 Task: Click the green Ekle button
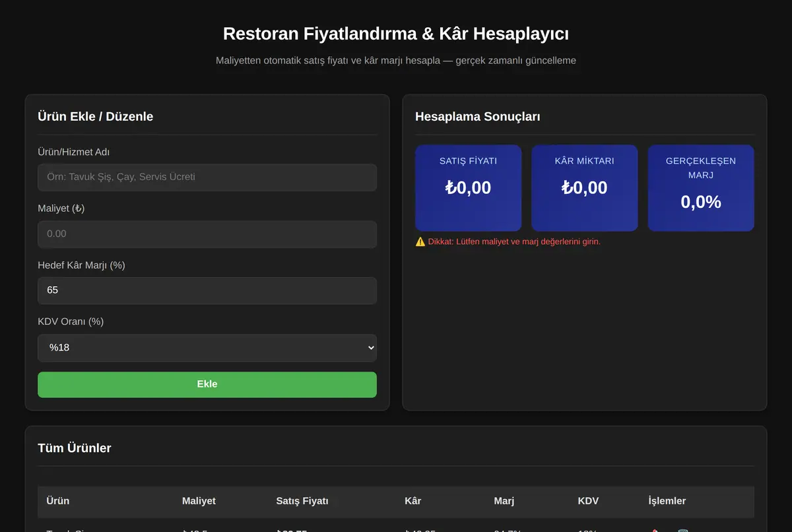click(x=207, y=385)
